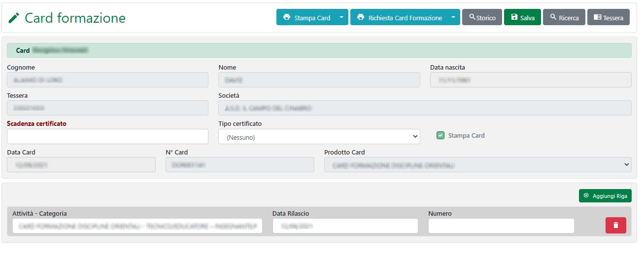Viewport: 644px width, 271px height.
Task: Click the Data Rilascio field
Action: click(x=345, y=226)
